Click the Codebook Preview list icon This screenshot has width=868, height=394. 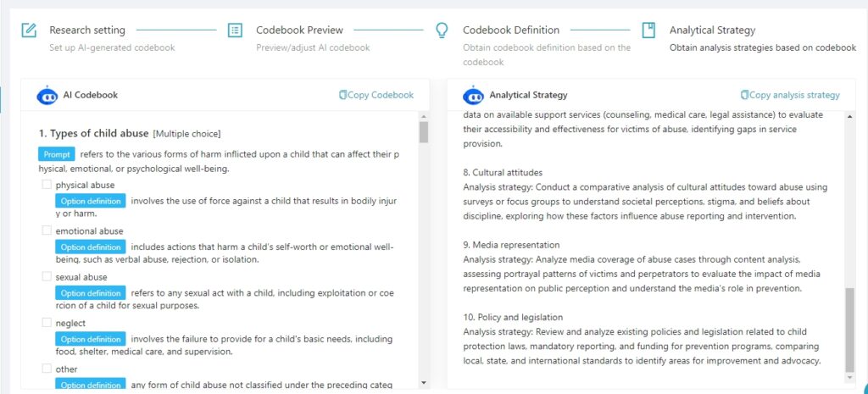click(236, 30)
